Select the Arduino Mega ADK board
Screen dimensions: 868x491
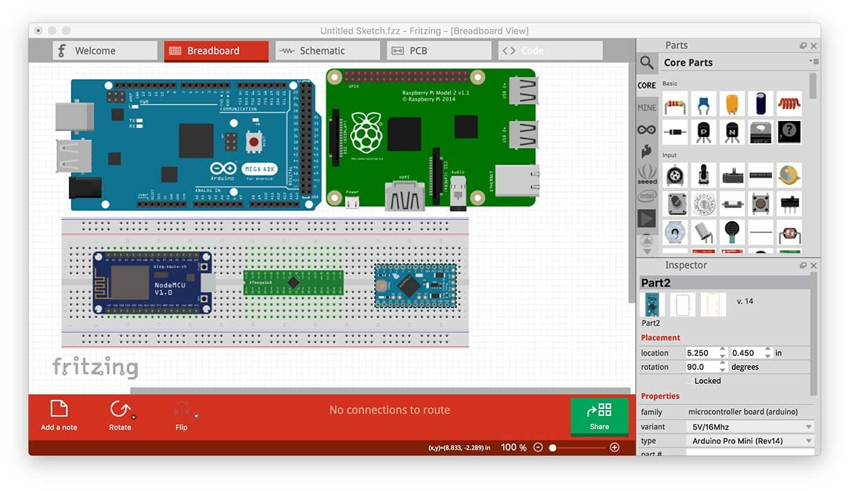pyautogui.click(x=188, y=145)
